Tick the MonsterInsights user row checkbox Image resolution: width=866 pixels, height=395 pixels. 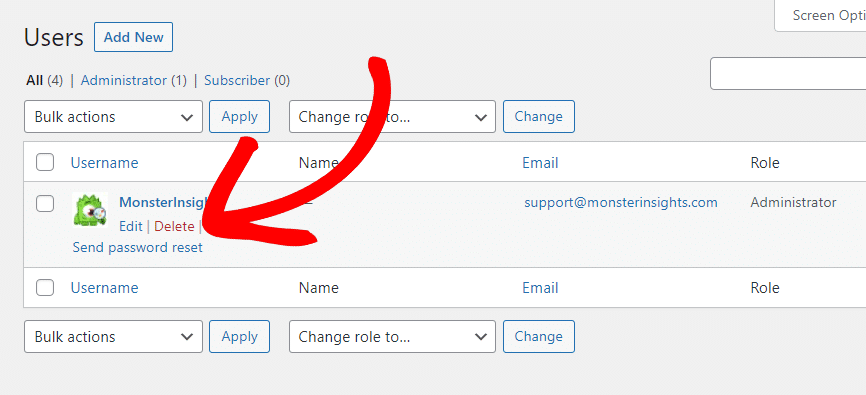45,203
